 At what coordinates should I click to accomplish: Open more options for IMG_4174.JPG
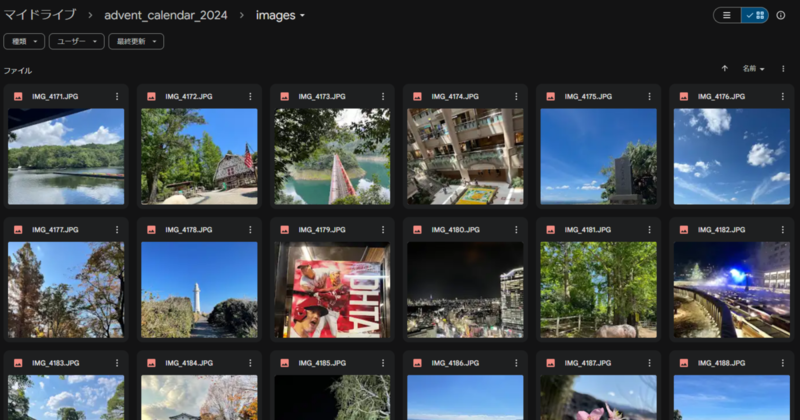pyautogui.click(x=516, y=96)
